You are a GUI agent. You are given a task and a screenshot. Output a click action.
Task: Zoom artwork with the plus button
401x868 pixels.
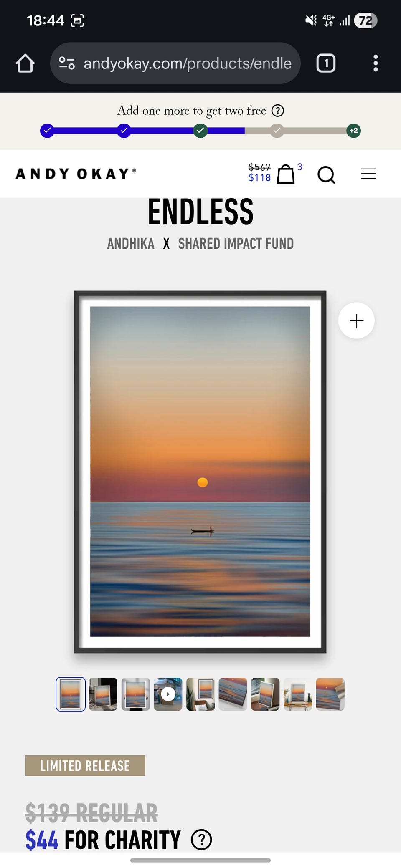click(x=356, y=320)
